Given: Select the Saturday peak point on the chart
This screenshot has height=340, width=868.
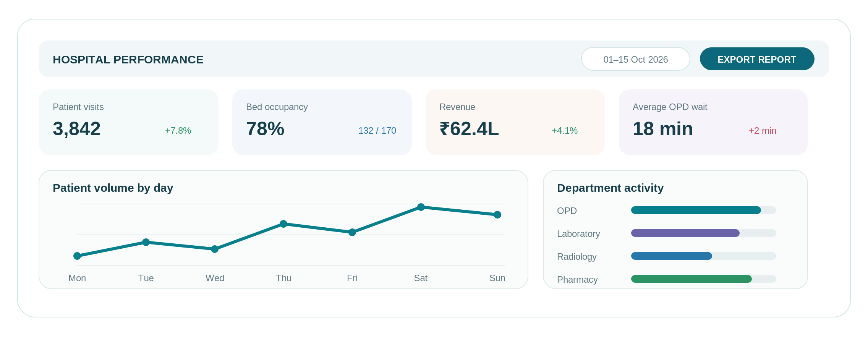Looking at the screenshot, I should 421,207.
